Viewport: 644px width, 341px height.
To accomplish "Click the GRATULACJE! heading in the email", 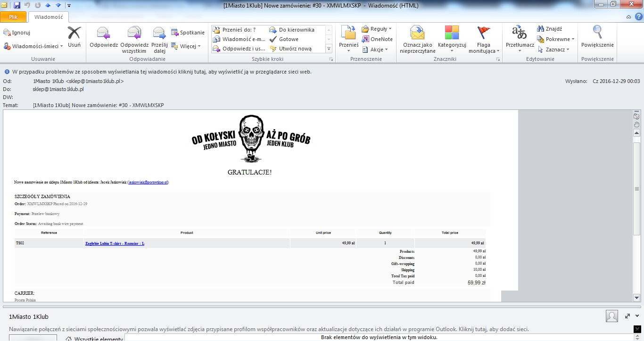I will tap(249, 172).
